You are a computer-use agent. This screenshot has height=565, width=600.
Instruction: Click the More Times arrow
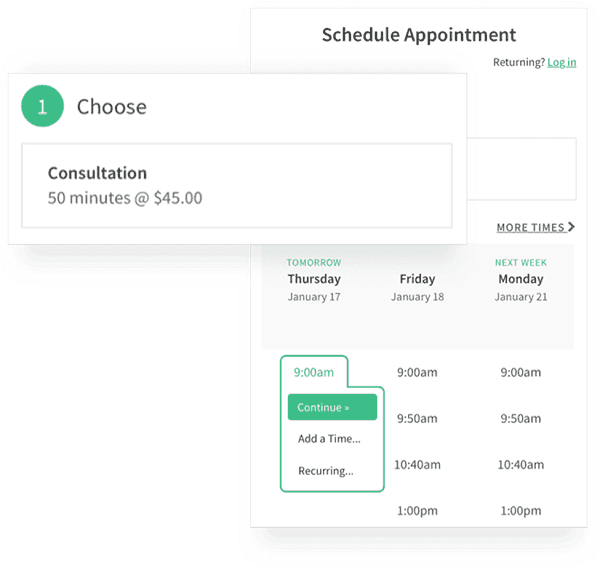pos(571,228)
